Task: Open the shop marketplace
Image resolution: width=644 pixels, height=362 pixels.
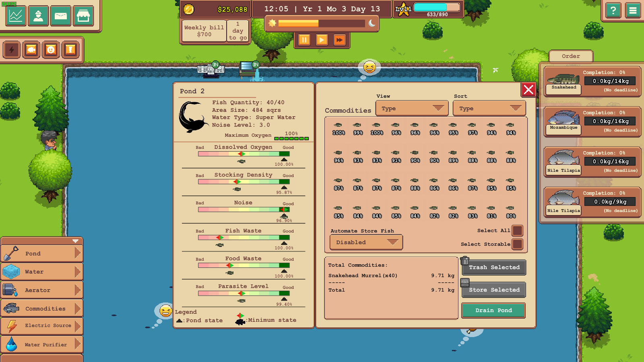Action: tap(83, 16)
